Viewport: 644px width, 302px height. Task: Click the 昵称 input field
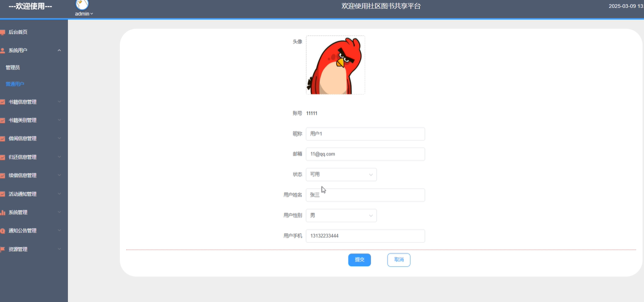[x=365, y=134]
